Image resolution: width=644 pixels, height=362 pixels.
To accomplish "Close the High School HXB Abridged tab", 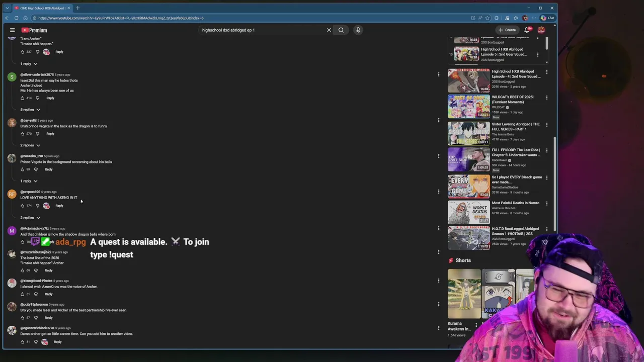I will 69,8.
